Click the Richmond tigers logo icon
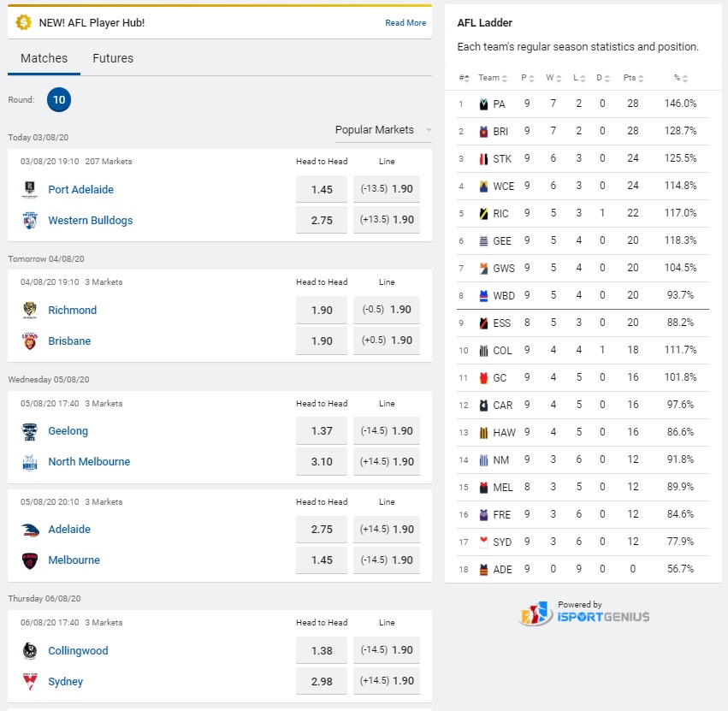 (x=30, y=311)
